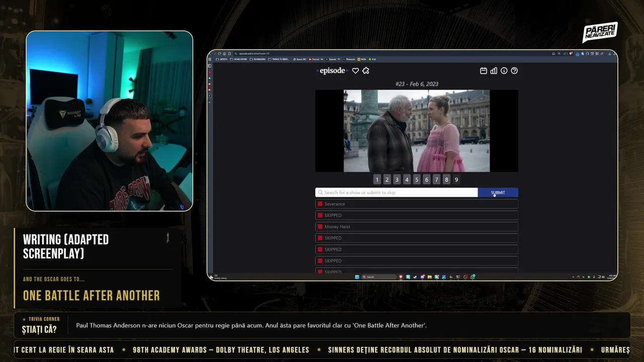Click the puzzle piece icon near the logo
Viewport: 644px width, 362px height.
click(366, 71)
